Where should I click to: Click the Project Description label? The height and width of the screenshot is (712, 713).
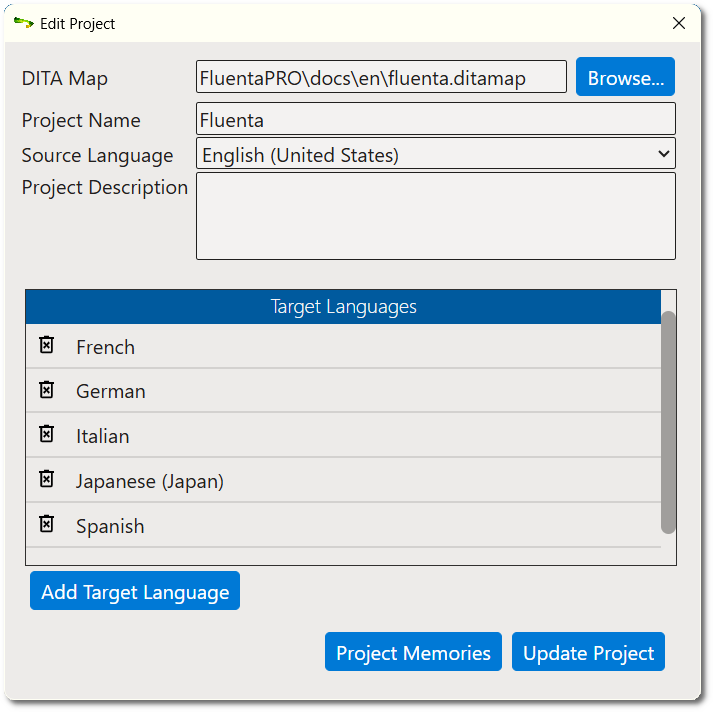click(105, 188)
